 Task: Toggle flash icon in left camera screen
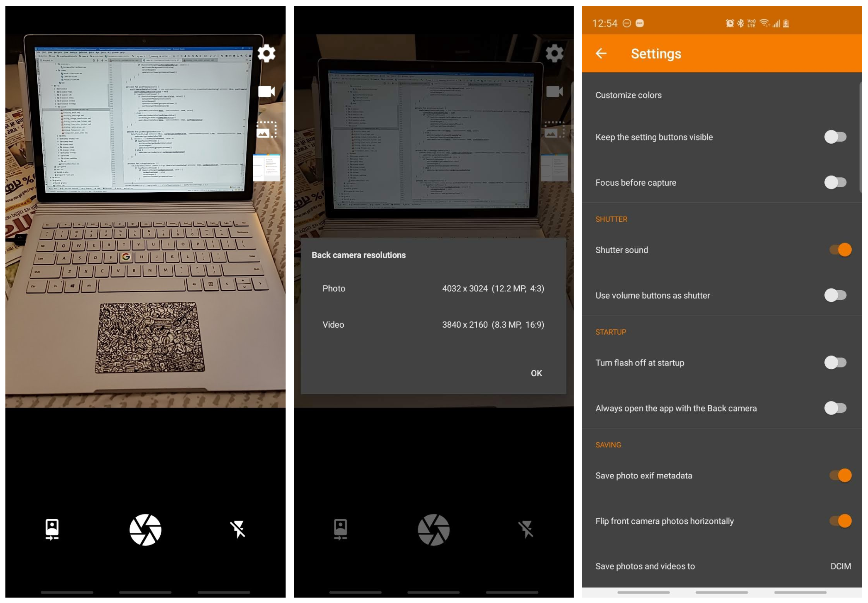click(x=238, y=529)
